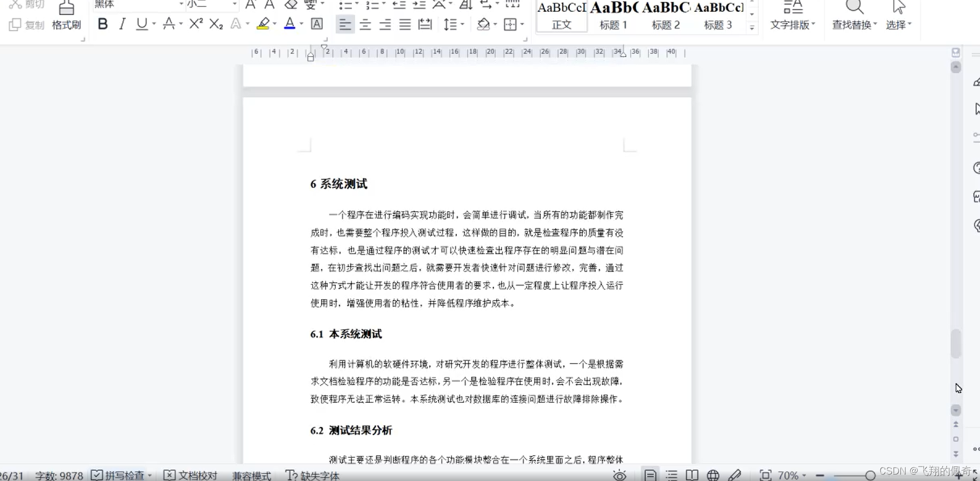Toggle bold formatting

(x=102, y=24)
